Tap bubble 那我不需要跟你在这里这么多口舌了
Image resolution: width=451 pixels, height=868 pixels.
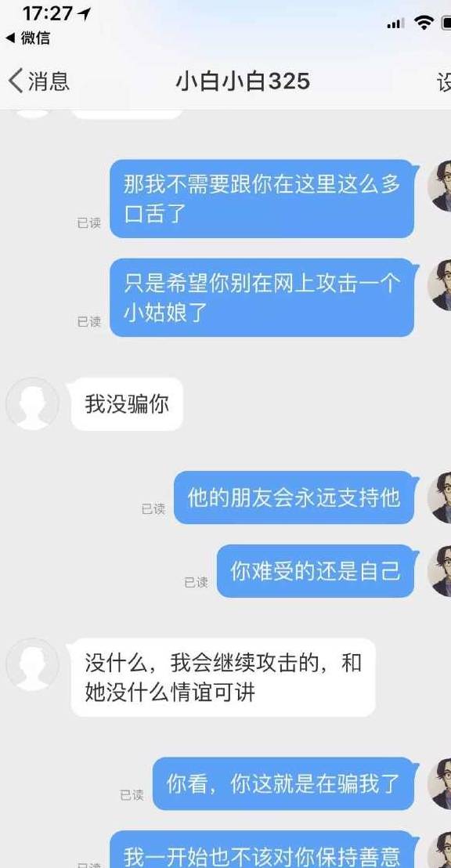(x=262, y=199)
